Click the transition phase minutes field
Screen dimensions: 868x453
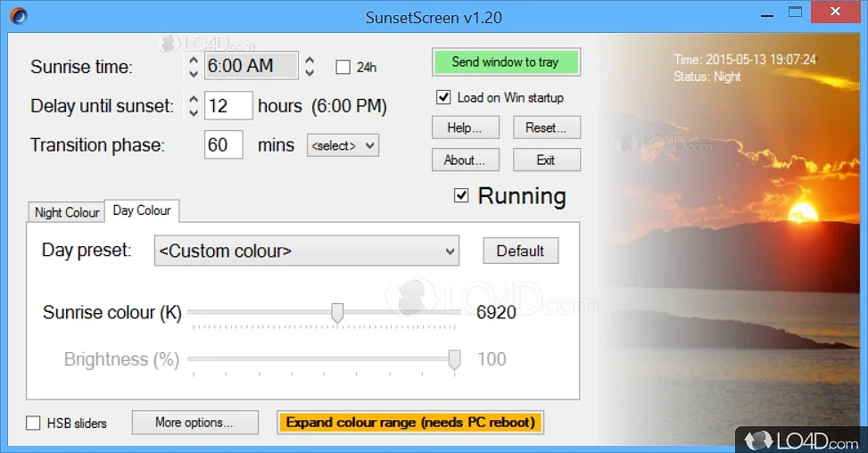224,145
